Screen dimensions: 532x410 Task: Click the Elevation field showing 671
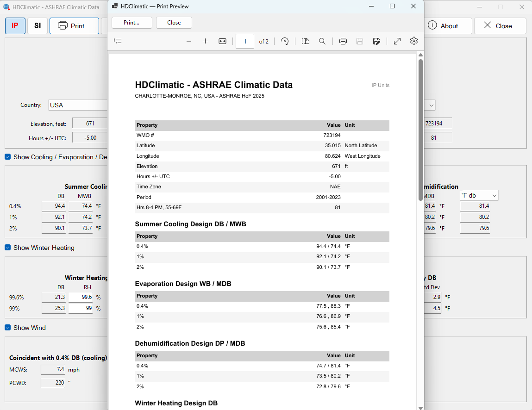tap(90, 124)
